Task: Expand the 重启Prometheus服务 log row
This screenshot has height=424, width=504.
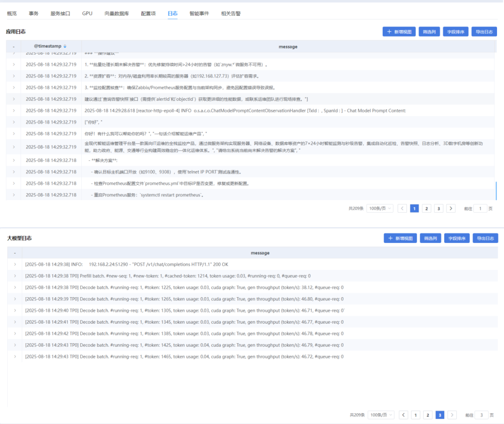Action: pyautogui.click(x=14, y=195)
